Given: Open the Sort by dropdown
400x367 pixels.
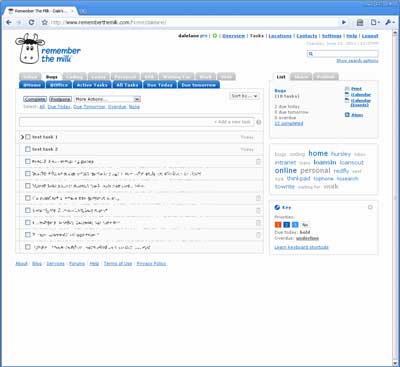Looking at the screenshot, I should pos(244,96).
